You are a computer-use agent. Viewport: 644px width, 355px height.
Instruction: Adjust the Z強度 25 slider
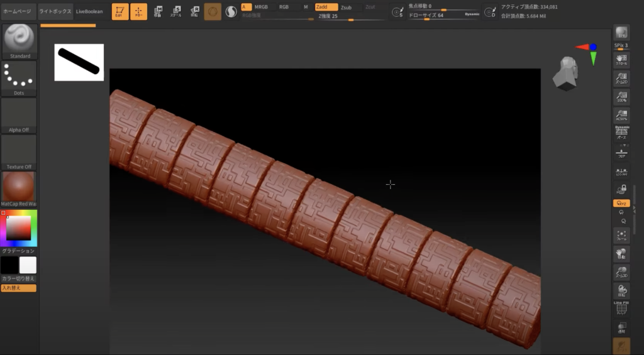[352, 16]
